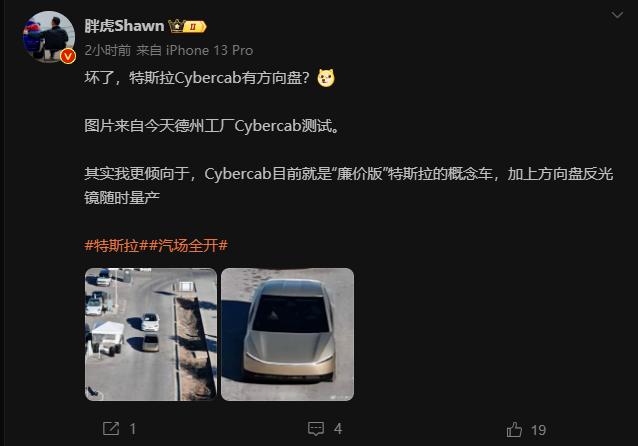
Task: Click the repost count number 1
Action: click(133, 429)
